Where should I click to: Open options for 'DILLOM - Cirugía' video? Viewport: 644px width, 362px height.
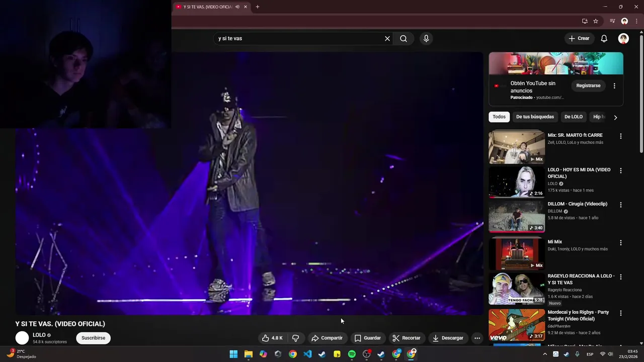pyautogui.click(x=620, y=205)
